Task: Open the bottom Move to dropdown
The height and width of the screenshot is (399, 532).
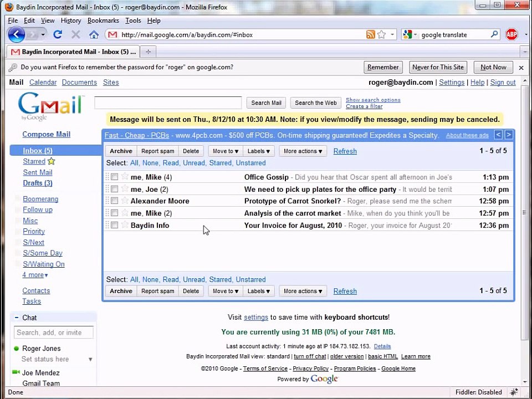Action: [x=226, y=291]
